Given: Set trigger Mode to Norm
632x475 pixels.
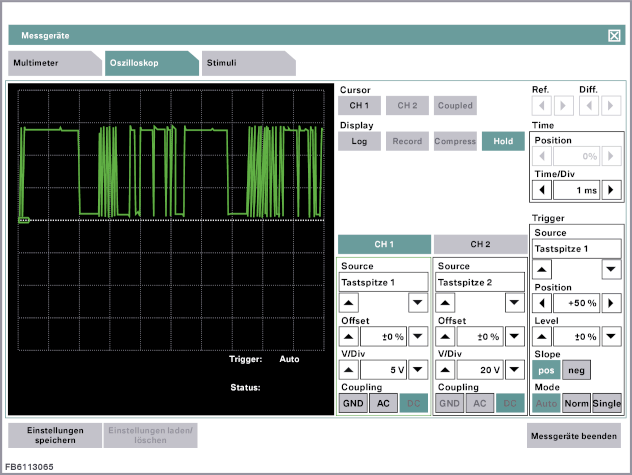Looking at the screenshot, I should tap(576, 403).
